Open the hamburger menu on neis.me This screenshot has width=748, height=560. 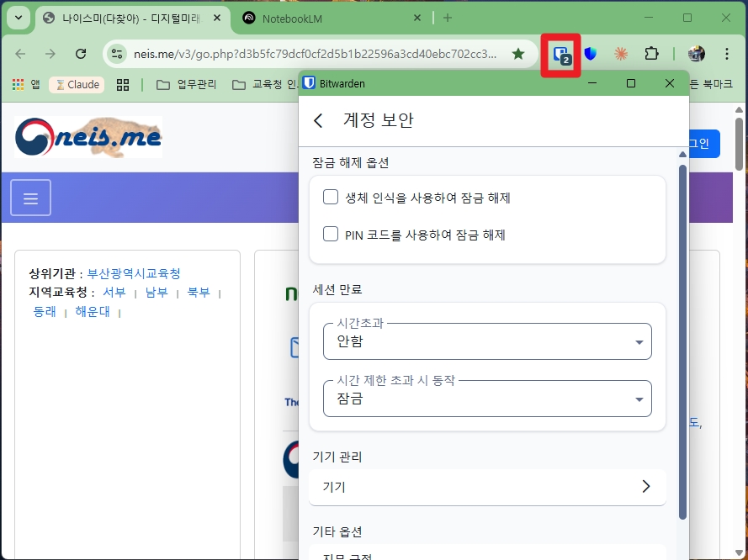(30, 197)
